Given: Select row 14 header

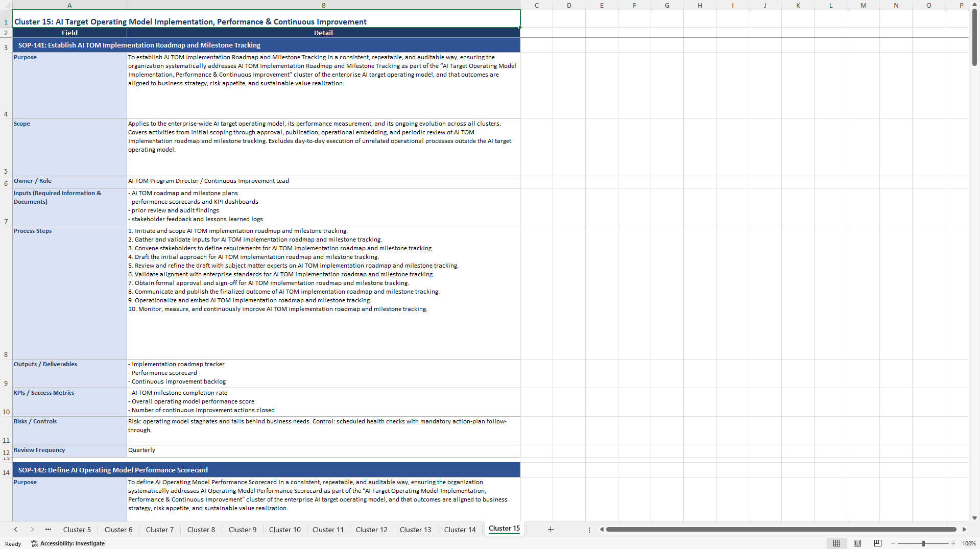Looking at the screenshot, I should 6,470.
